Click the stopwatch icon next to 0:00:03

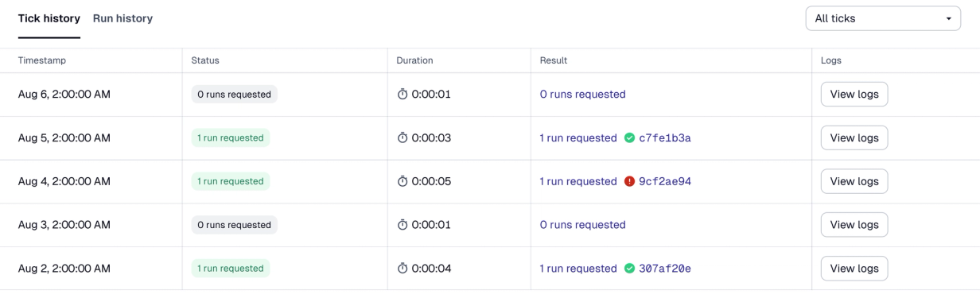(402, 138)
